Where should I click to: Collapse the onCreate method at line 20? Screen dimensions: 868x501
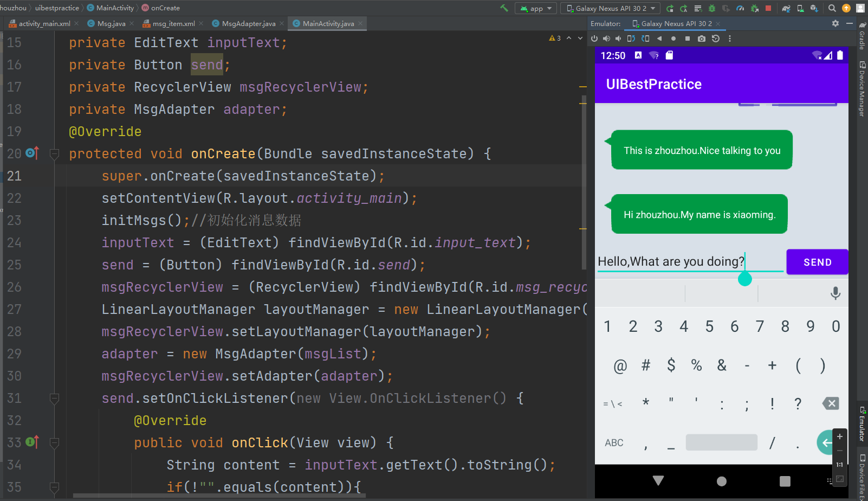[x=54, y=154]
